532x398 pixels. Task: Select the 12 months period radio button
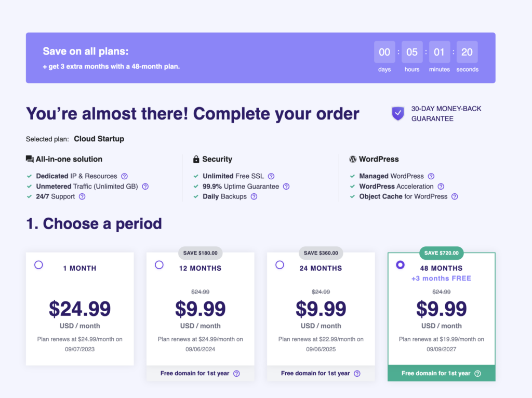coord(159,265)
